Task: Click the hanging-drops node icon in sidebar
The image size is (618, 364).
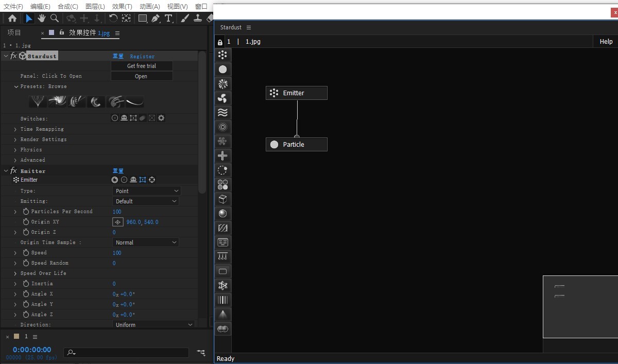Action: click(x=222, y=256)
